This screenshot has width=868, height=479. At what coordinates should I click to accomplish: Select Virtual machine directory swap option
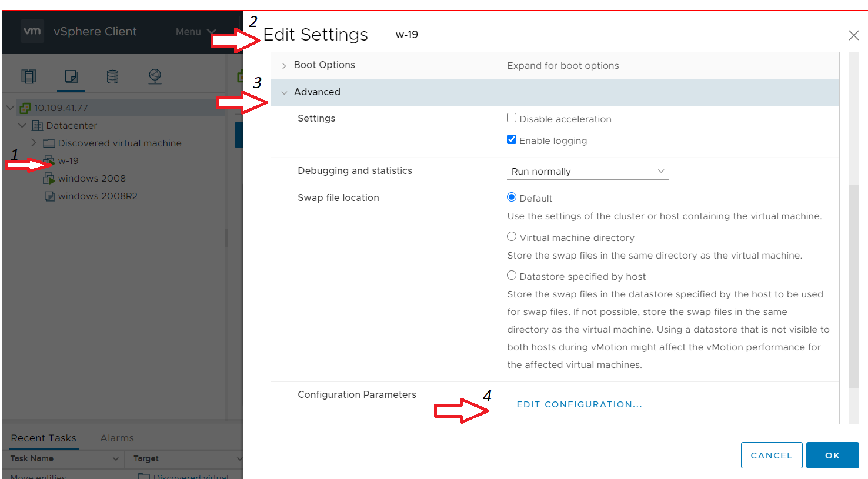512,237
